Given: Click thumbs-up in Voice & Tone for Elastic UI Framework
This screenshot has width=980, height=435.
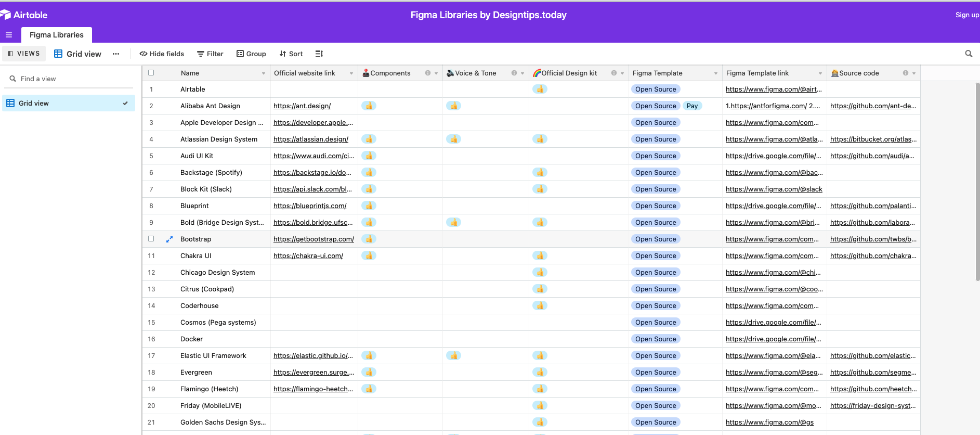Looking at the screenshot, I should click(x=454, y=355).
